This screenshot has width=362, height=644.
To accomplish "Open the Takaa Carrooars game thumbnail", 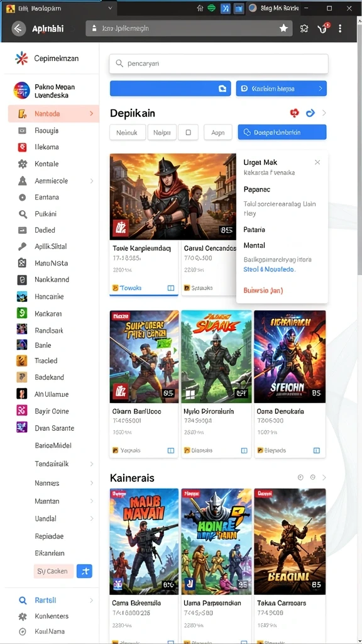I will (290, 541).
